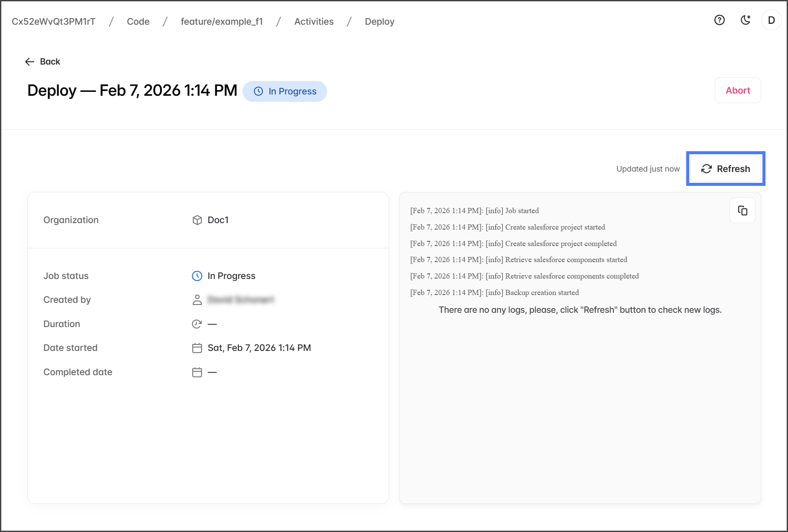The height and width of the screenshot is (532, 788).
Task: Open the user avatar D menu
Action: [771, 20]
